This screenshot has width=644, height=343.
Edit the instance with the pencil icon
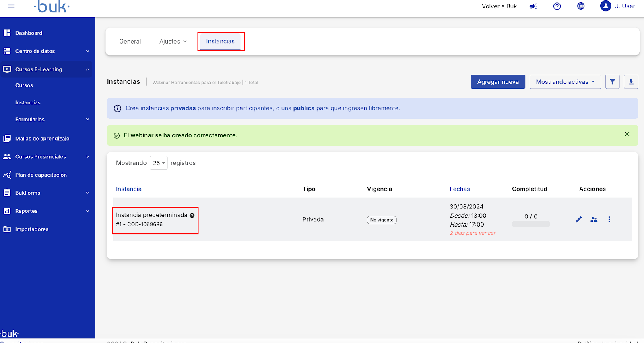click(578, 220)
